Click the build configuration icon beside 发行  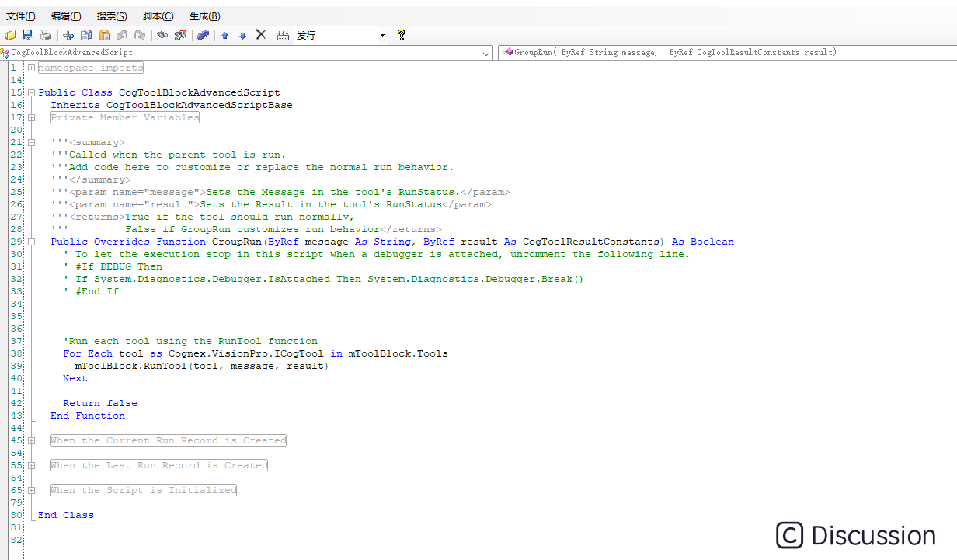coord(284,35)
